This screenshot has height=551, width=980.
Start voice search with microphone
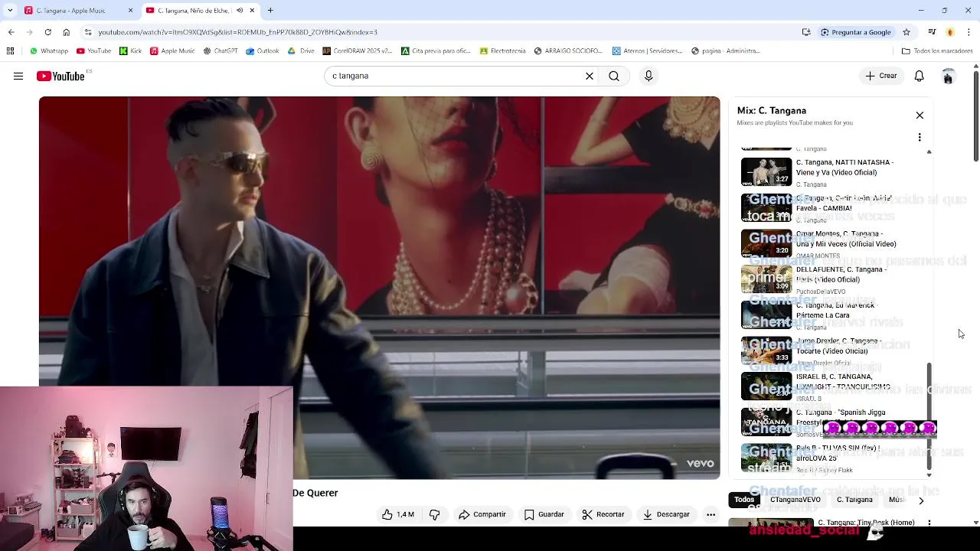[x=648, y=76]
